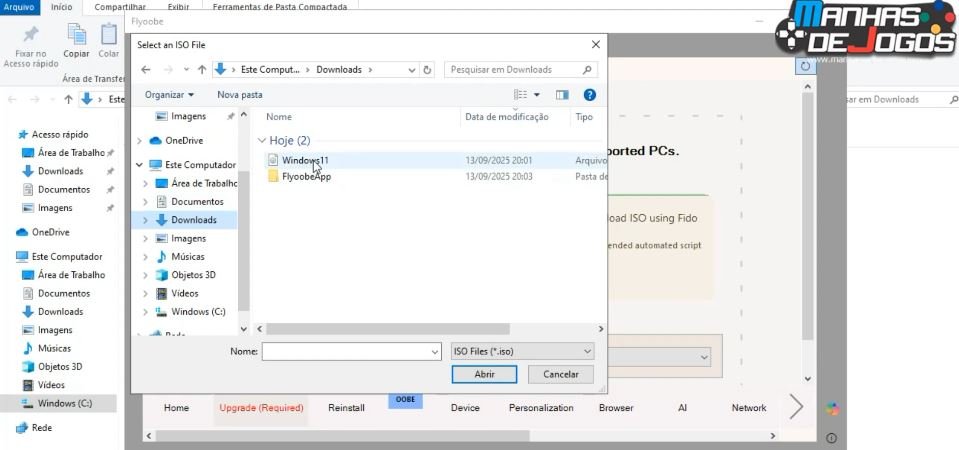
Task: Click the Nome file name field
Action: (x=350, y=352)
